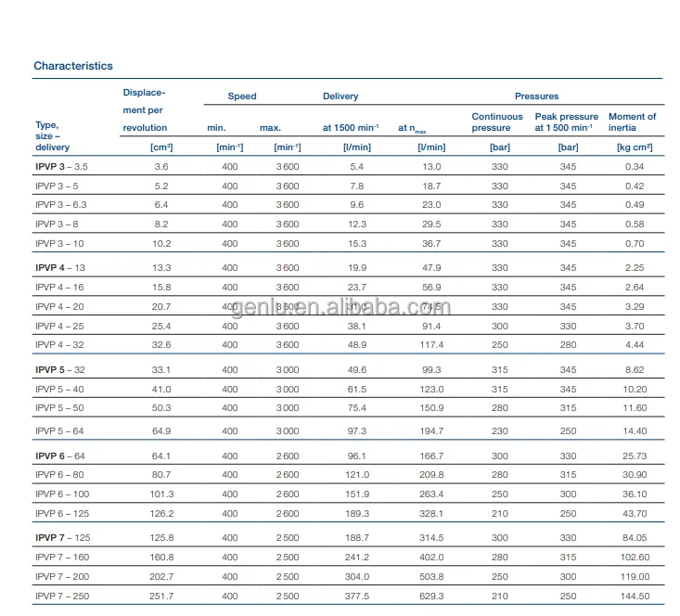The width and height of the screenshot is (680, 616).
Task: Click the IPVP 4 – 13 row label
Action: (60, 268)
